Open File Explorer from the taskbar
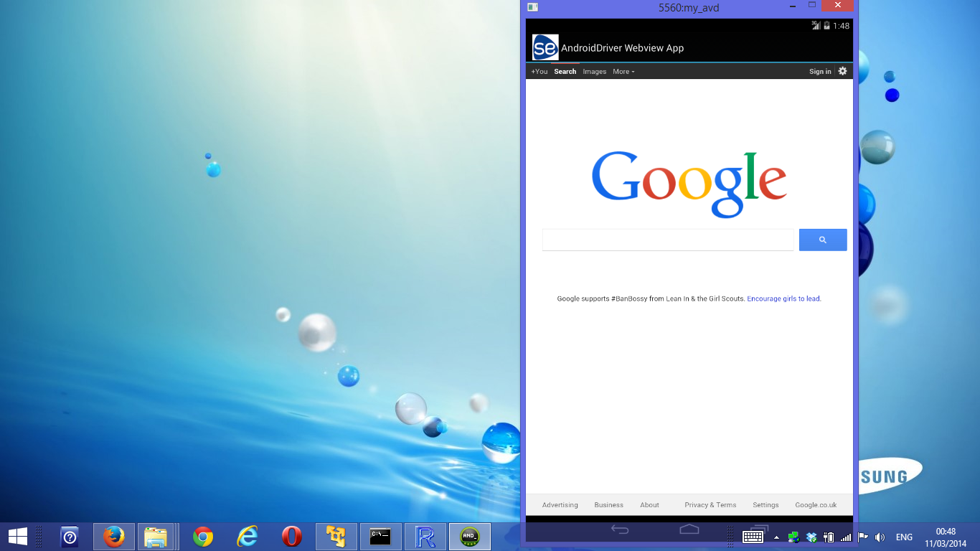Image resolution: width=980 pixels, height=551 pixels. [156, 537]
